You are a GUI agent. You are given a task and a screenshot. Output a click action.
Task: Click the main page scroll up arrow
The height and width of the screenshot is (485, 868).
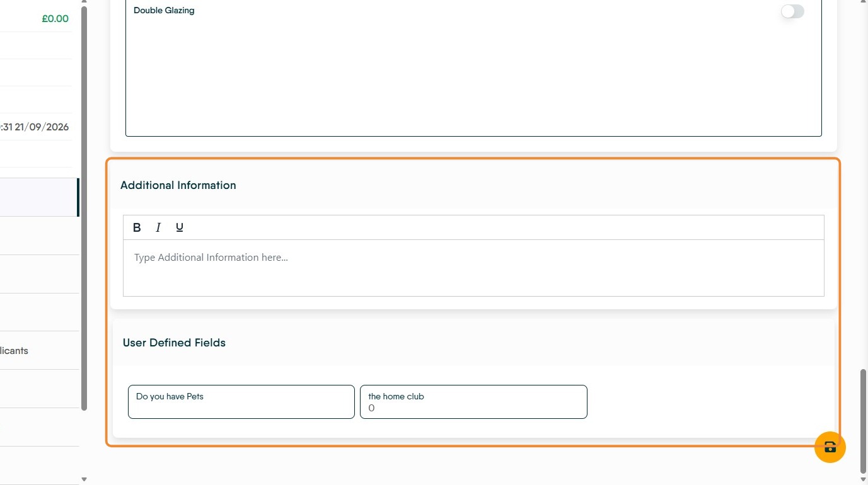click(864, 3)
